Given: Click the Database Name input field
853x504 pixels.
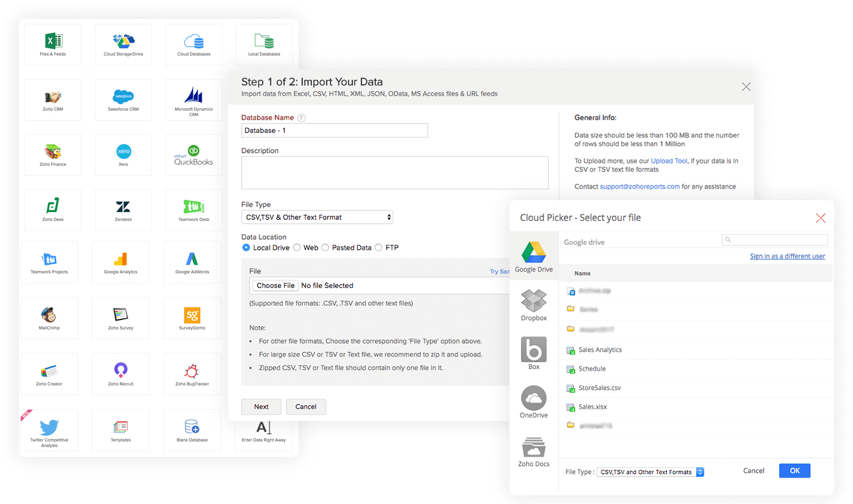Looking at the screenshot, I should tap(334, 131).
